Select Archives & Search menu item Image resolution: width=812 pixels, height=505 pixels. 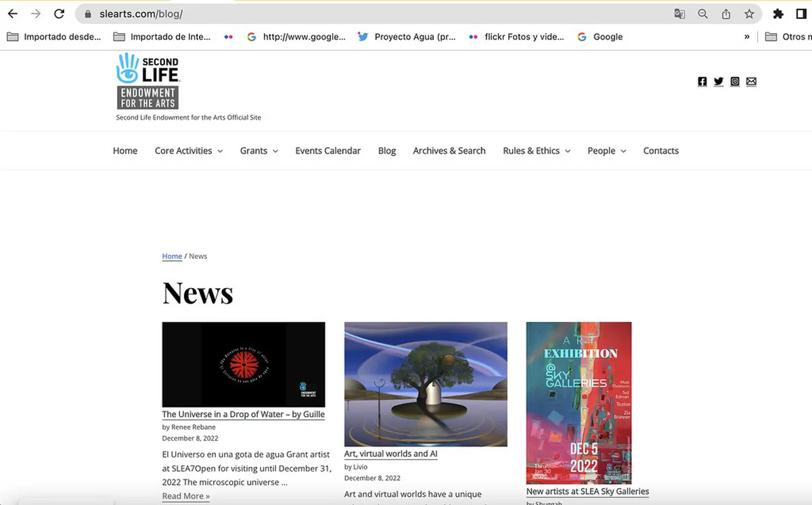pyautogui.click(x=449, y=151)
